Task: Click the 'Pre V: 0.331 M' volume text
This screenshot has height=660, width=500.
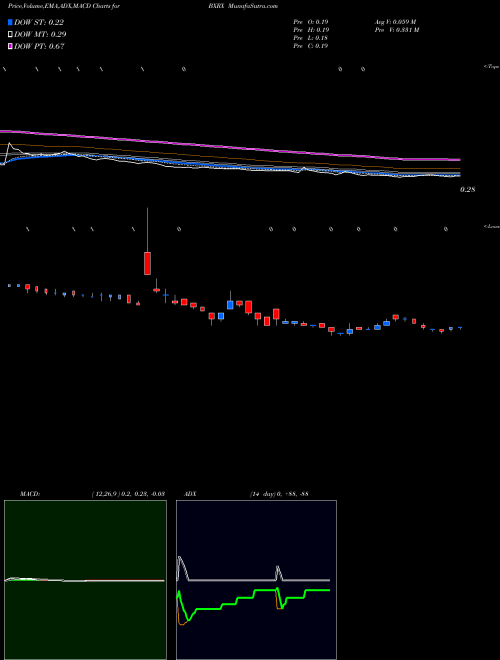Action: coord(396,30)
